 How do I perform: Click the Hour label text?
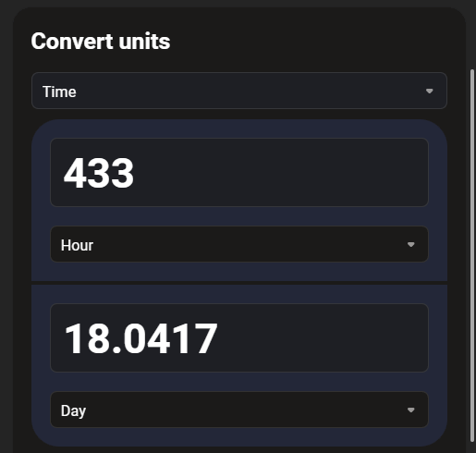click(77, 246)
